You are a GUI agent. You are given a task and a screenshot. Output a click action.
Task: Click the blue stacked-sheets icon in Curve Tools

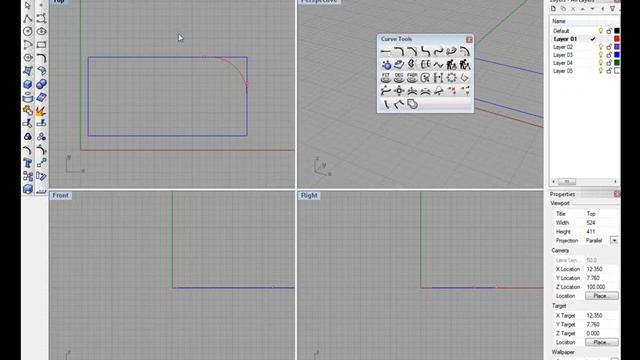tap(399, 65)
